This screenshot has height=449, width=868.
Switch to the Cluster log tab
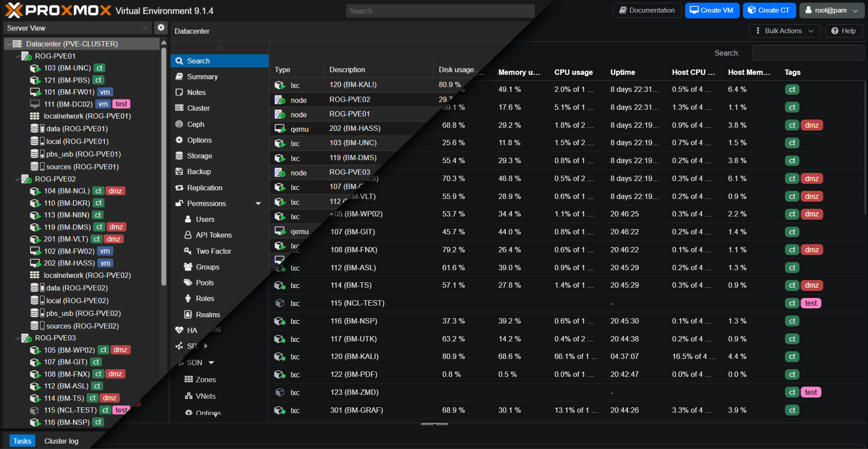61,441
